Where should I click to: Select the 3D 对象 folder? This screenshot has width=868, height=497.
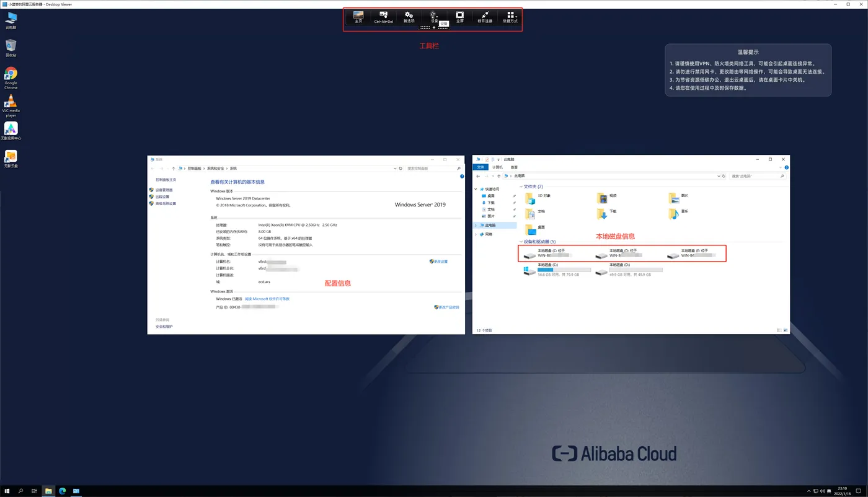pos(538,198)
